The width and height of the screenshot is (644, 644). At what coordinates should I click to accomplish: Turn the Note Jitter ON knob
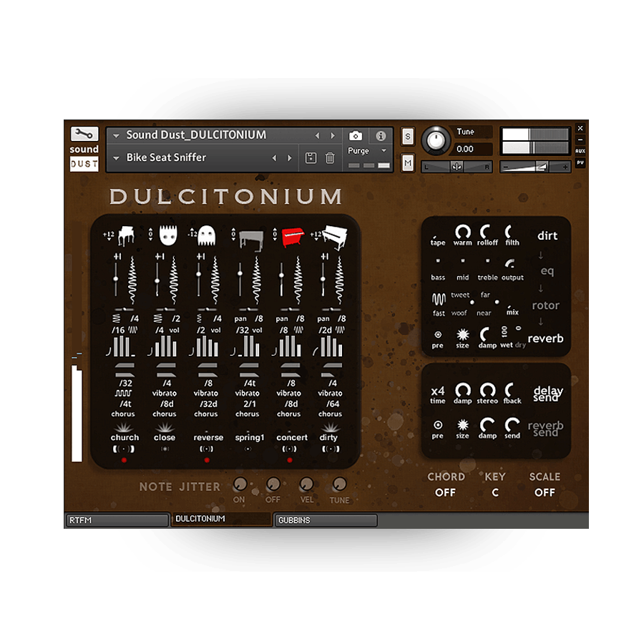[x=240, y=484]
